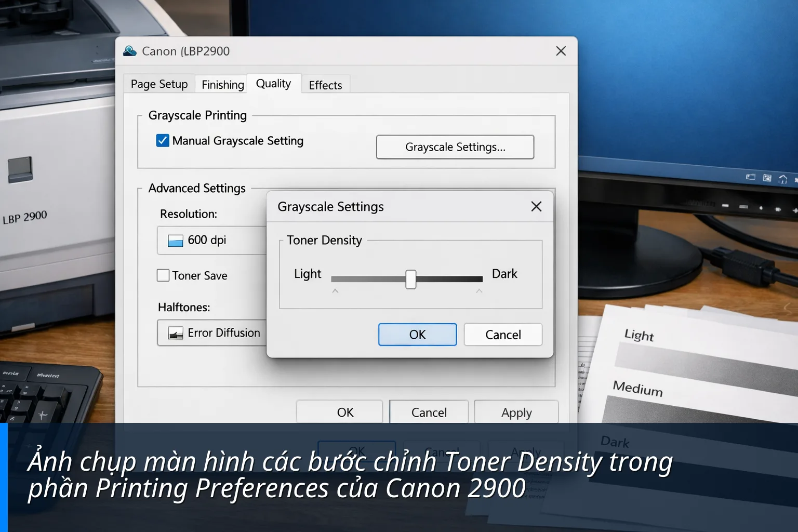798x532 pixels.
Task: Confirm with OK in Grayscale Settings dialog
Action: [x=418, y=335]
